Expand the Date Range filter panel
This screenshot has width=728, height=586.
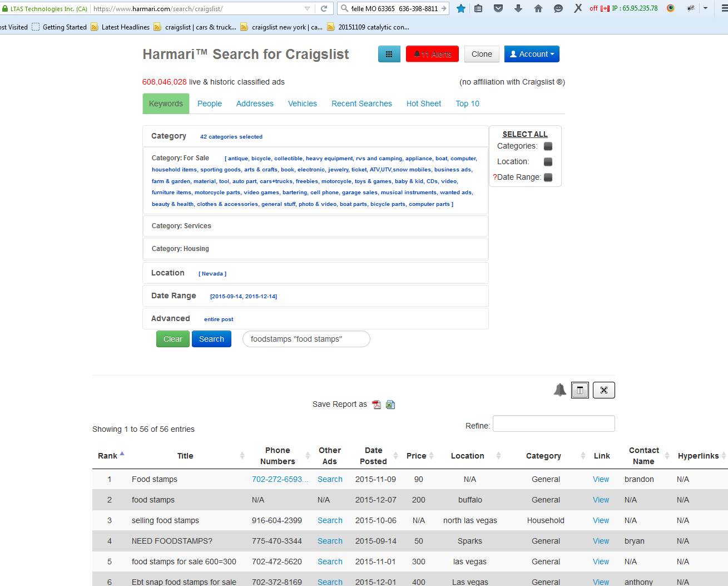315,296
